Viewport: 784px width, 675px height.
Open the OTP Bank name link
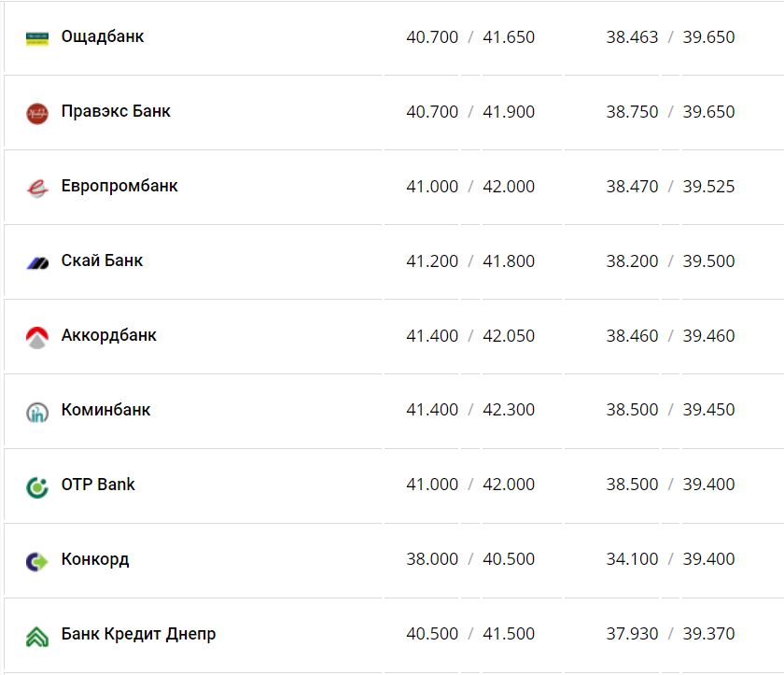(x=98, y=485)
